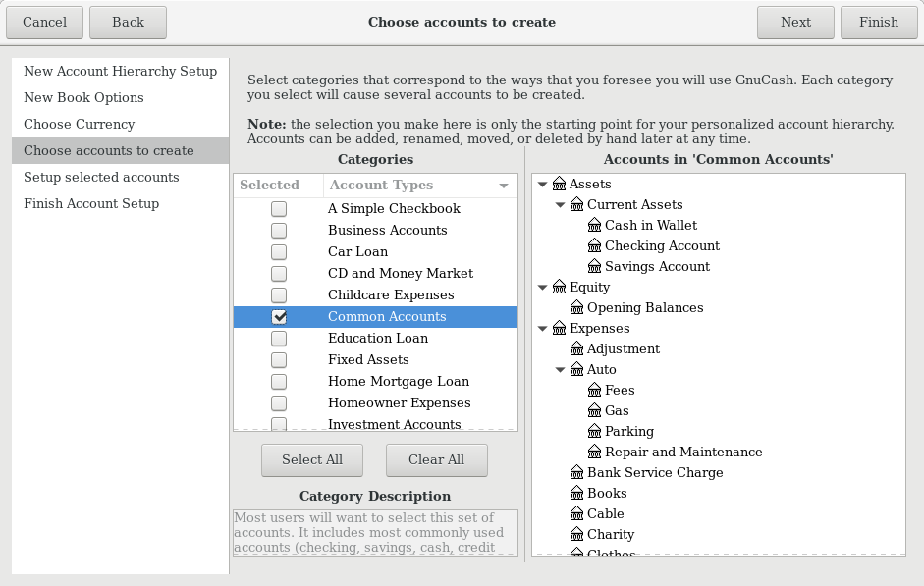Click the icon next to Opening Balances
The height and width of the screenshot is (586, 924).
(x=576, y=307)
